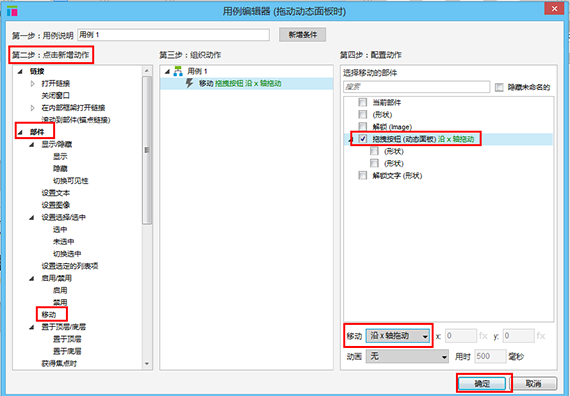Select the 禁用 action
The height and width of the screenshot is (396, 570).
pos(60,303)
